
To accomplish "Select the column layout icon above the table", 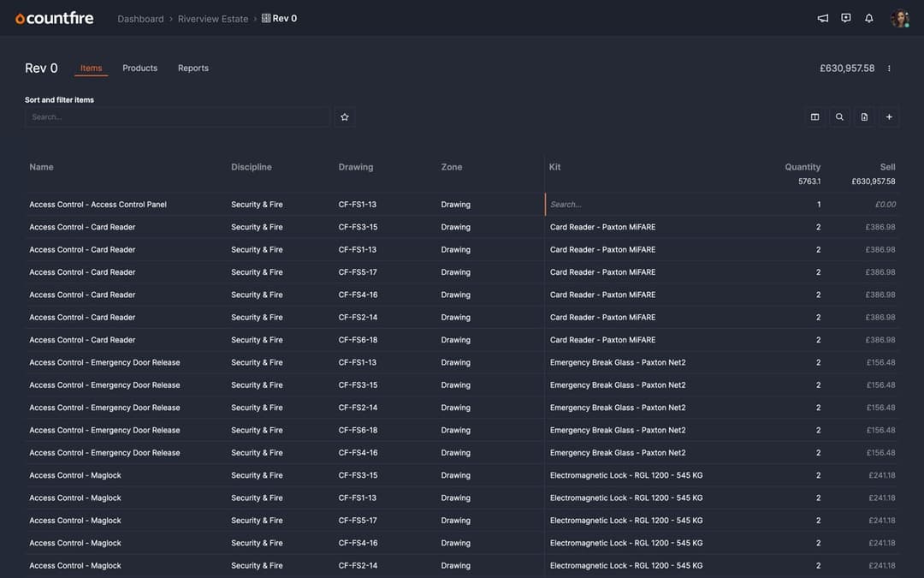I will tap(814, 116).
